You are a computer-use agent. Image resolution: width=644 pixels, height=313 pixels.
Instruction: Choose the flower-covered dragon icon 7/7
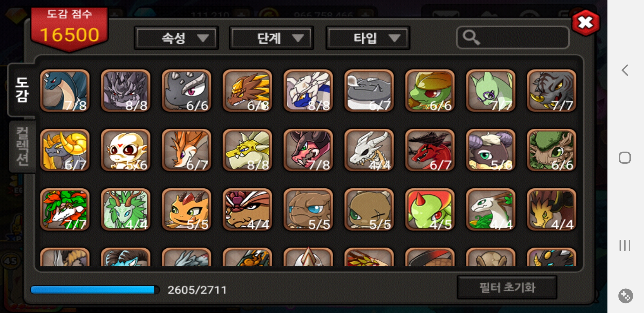[x=65, y=210]
